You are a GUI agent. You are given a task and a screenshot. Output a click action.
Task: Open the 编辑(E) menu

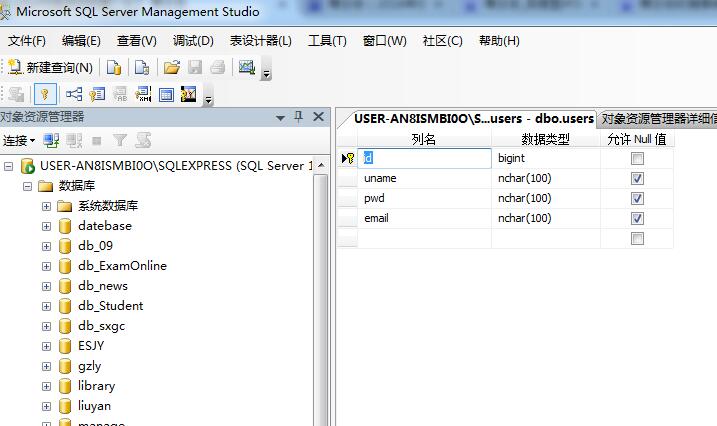(x=81, y=41)
